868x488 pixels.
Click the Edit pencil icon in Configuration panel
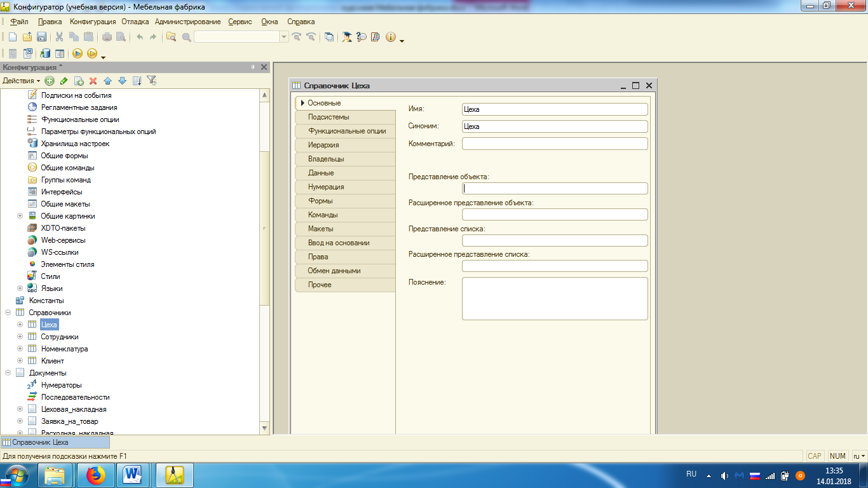click(64, 81)
